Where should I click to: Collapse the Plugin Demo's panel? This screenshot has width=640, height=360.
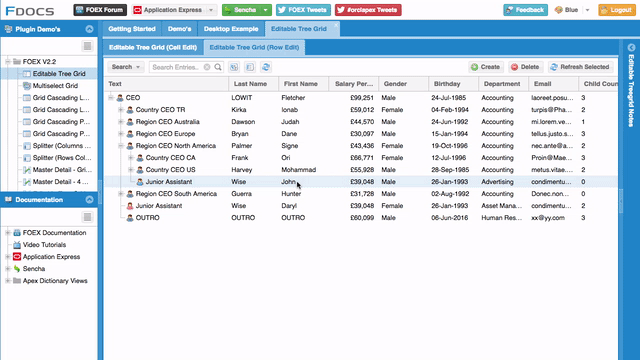tap(89, 29)
